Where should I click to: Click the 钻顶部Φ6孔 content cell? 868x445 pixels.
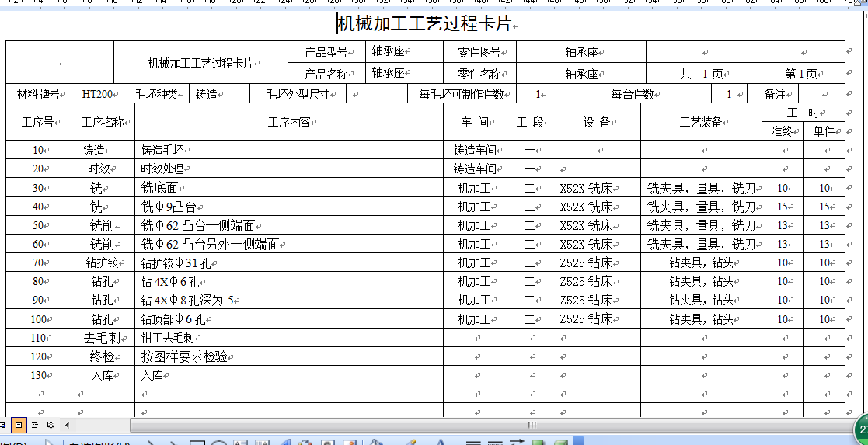coord(289,319)
